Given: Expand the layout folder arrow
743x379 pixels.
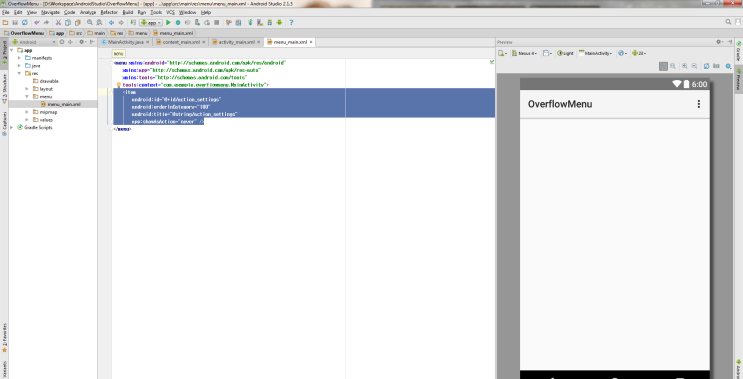Looking at the screenshot, I should click(x=27, y=89).
